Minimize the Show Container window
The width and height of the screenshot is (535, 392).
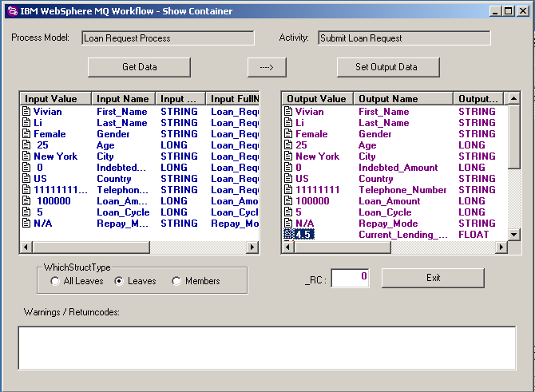496,11
